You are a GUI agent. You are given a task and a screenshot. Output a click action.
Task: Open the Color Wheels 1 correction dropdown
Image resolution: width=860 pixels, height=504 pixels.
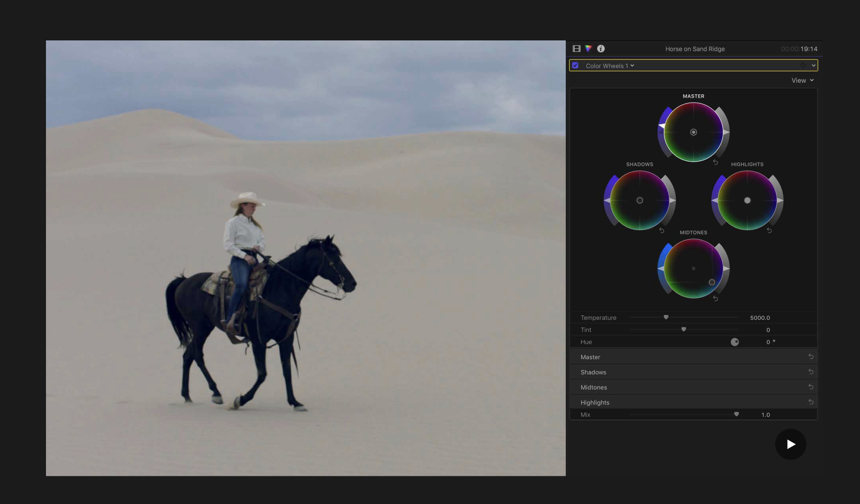(x=610, y=66)
